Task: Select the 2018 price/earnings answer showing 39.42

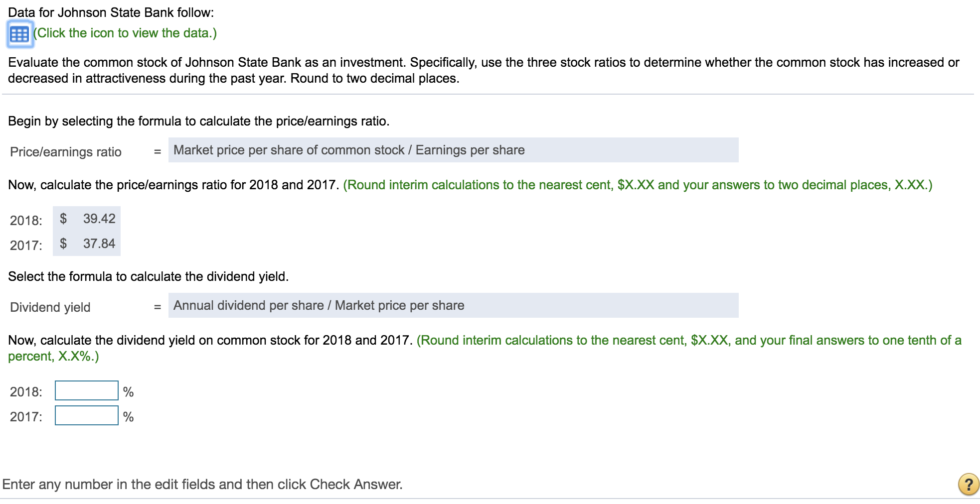Action: 87,218
